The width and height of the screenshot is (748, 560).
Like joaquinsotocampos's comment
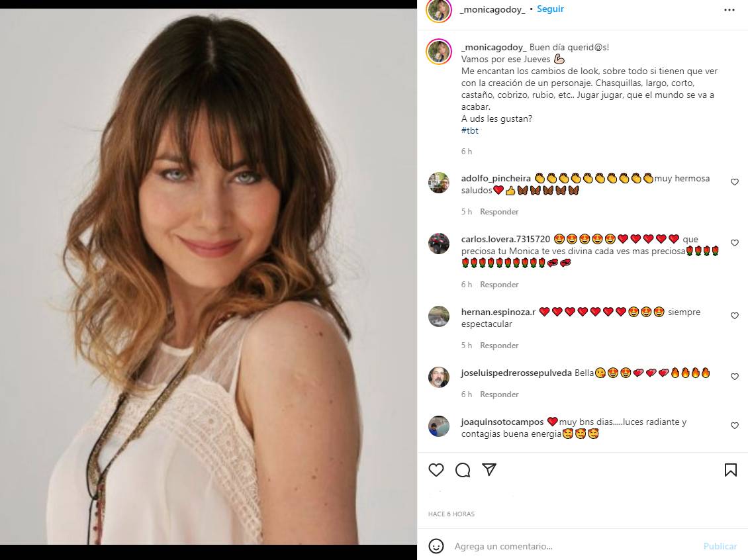point(734,426)
